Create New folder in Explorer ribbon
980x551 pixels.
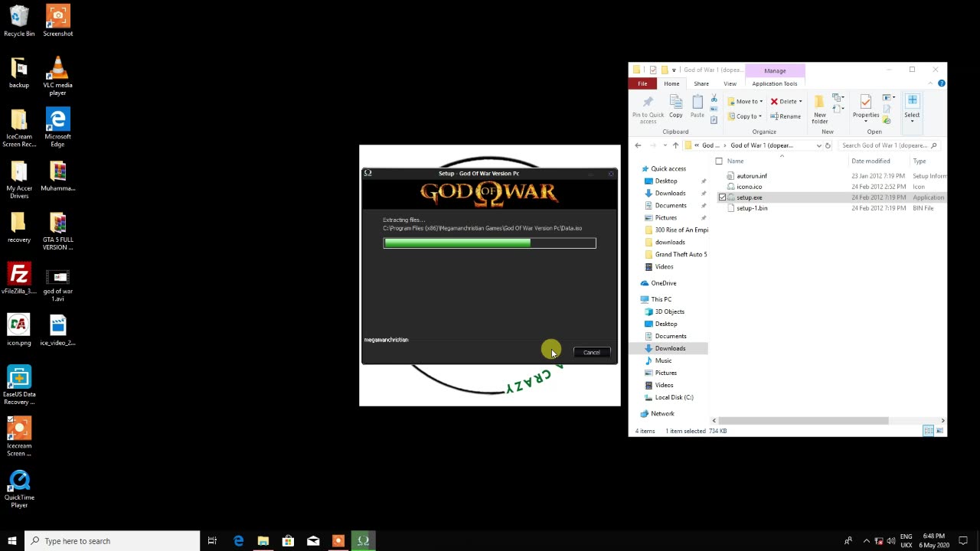click(819, 109)
